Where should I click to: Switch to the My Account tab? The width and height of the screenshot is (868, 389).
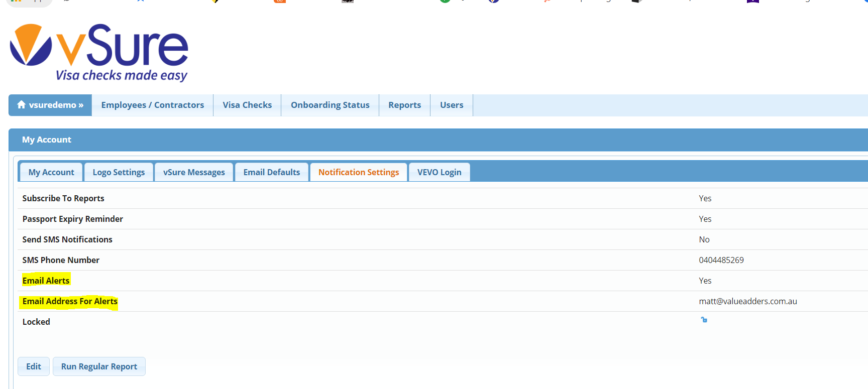tap(51, 172)
